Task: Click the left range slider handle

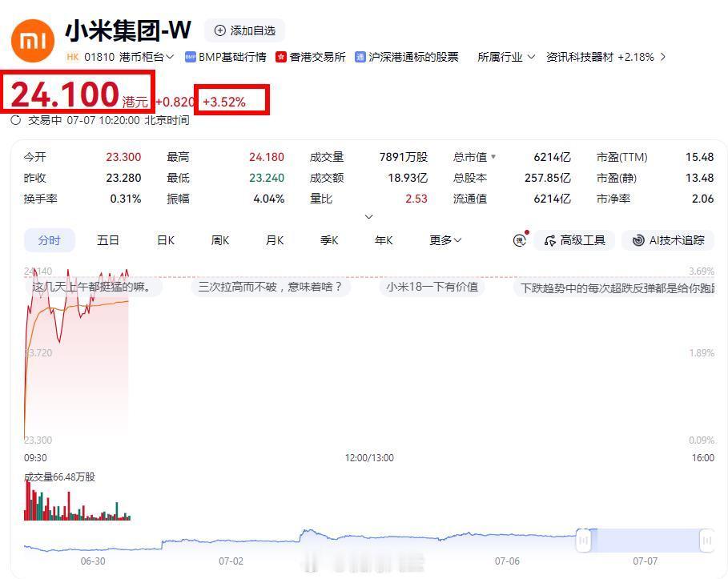Action: (584, 540)
